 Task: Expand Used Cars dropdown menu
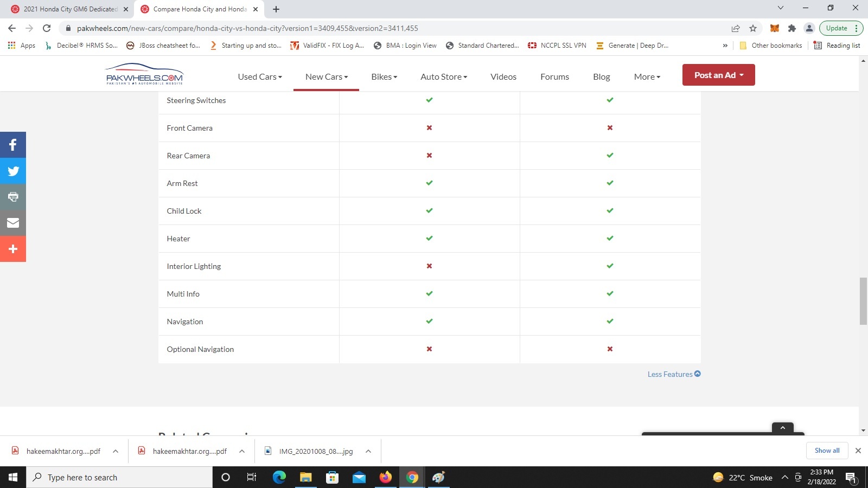point(260,77)
